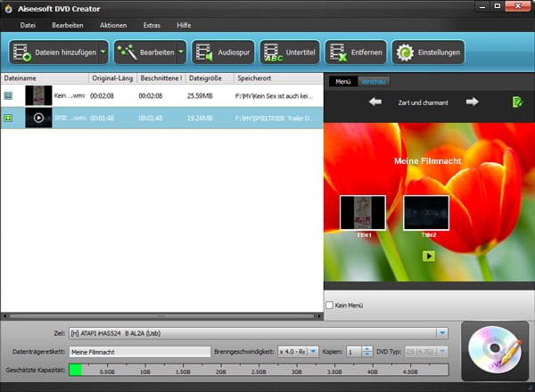This screenshot has width=535, height=392.
Task: Expand the Dateien hinzufügen dropdown arrow
Action: [103, 53]
